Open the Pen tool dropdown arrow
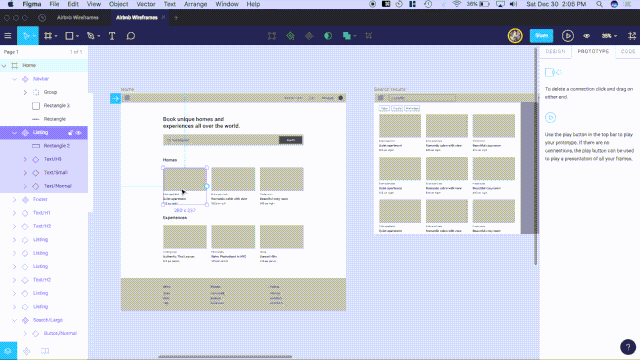Image resolution: width=640 pixels, height=360 pixels. 98,36
